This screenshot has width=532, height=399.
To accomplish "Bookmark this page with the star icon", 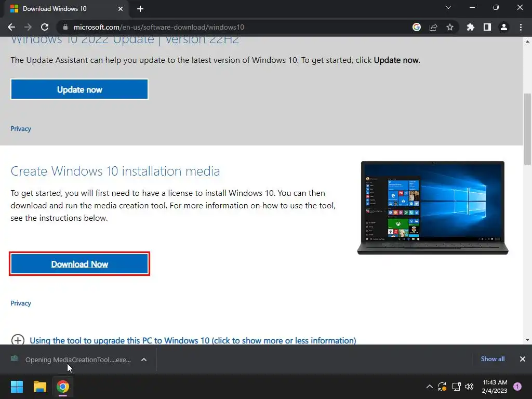I will click(x=449, y=27).
